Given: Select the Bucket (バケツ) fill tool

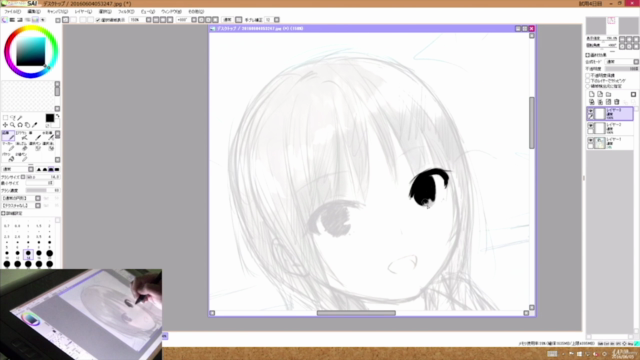Looking at the screenshot, I should click(8, 157).
